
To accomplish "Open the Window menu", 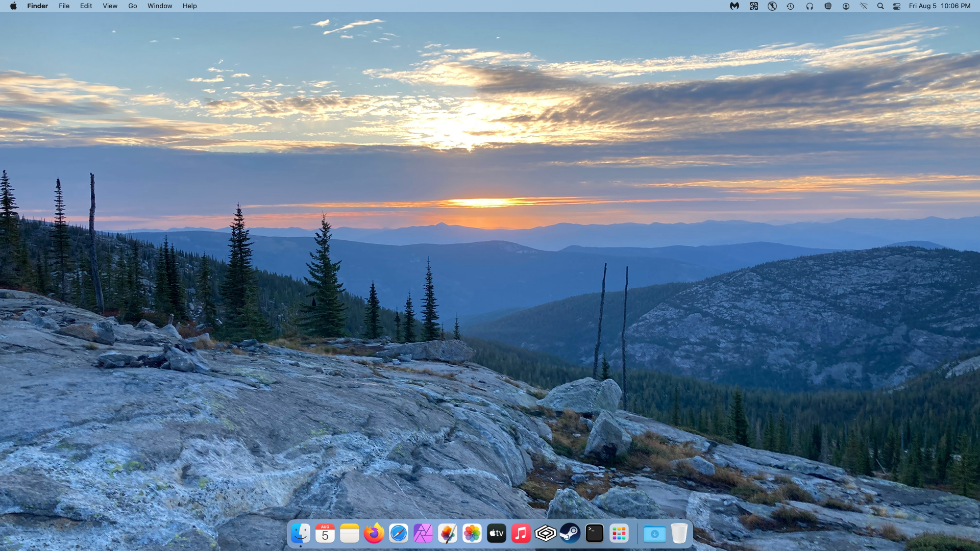I will pyautogui.click(x=160, y=6).
